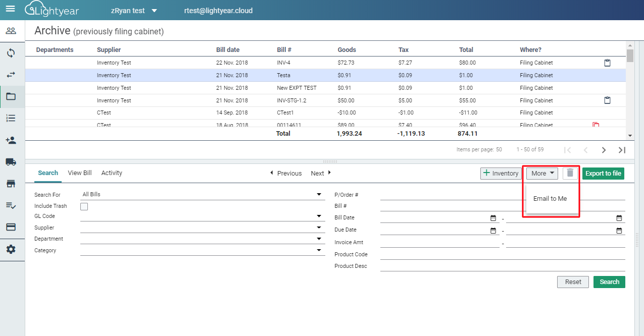Viewport: 644px width, 336px height.
Task: Expand the GL Code dropdown
Action: pyautogui.click(x=319, y=216)
